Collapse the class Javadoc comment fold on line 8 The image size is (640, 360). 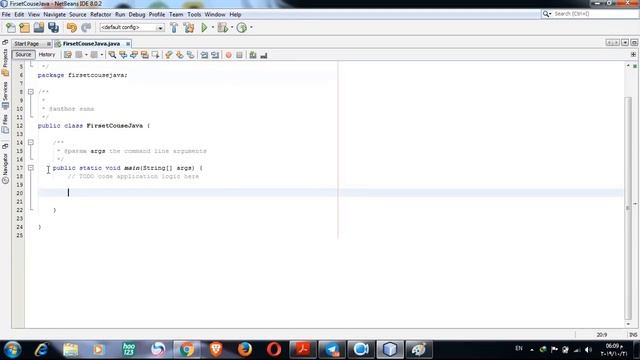click(31, 92)
